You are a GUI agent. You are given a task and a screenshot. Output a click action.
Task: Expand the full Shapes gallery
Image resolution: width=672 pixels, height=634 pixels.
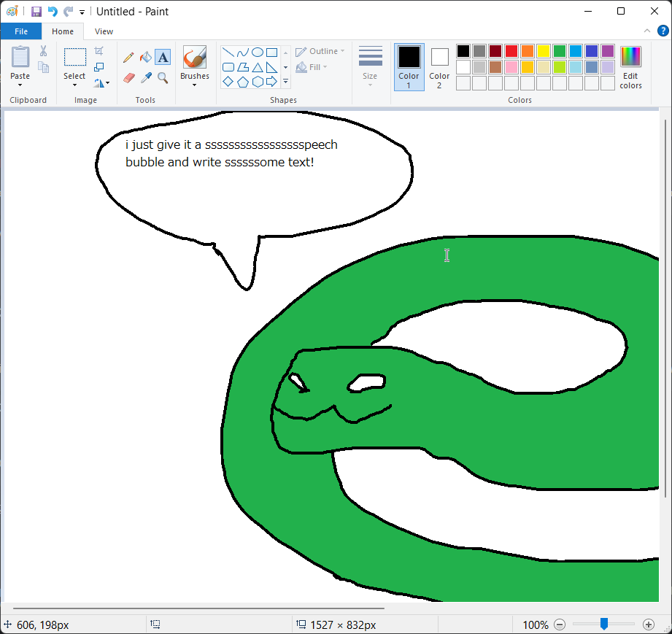pos(285,81)
